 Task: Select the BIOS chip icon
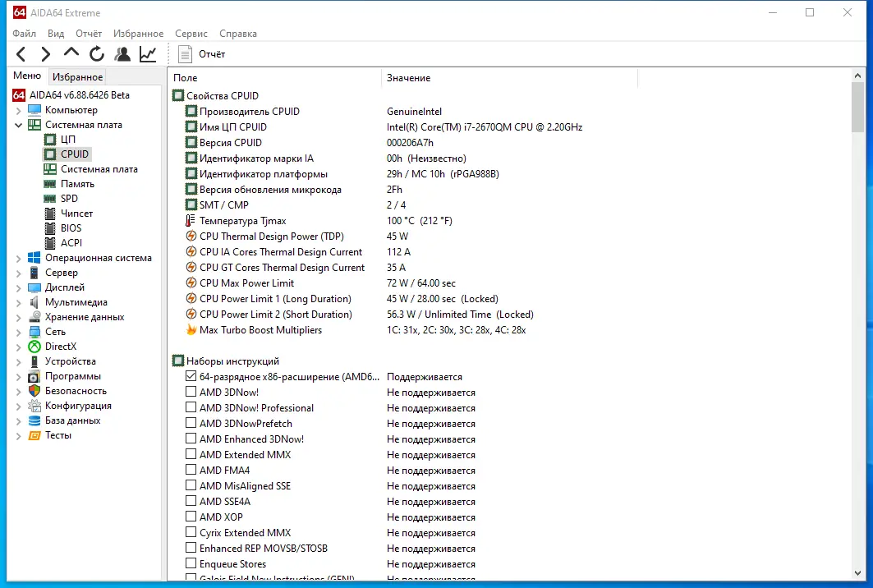coord(50,227)
